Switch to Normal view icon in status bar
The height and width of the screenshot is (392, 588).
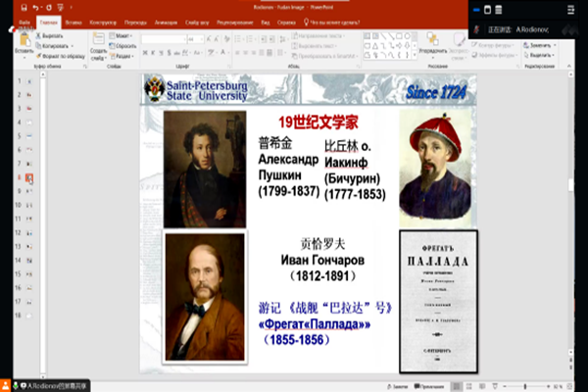457,386
